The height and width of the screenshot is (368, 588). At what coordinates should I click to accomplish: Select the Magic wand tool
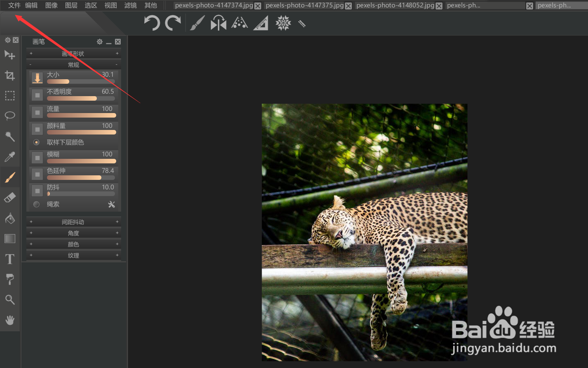(9, 136)
